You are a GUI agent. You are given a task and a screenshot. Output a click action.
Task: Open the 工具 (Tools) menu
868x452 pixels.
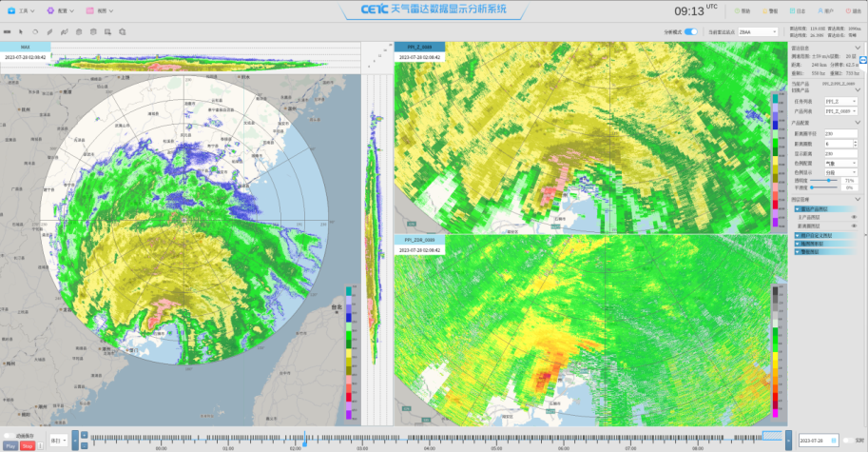tap(21, 10)
